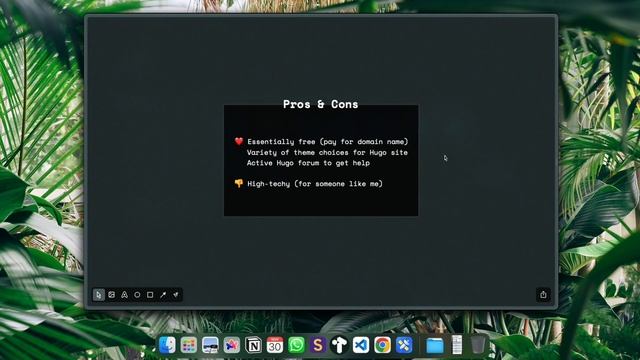640x360 pixels.
Task: Choose the image insert tool
Action: pos(111,295)
